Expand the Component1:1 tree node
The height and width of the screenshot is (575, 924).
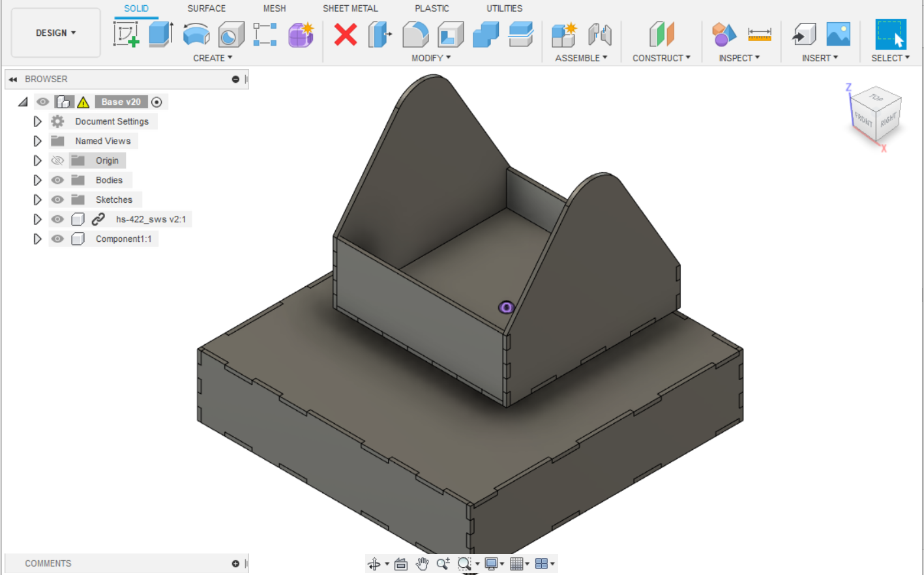click(x=37, y=239)
